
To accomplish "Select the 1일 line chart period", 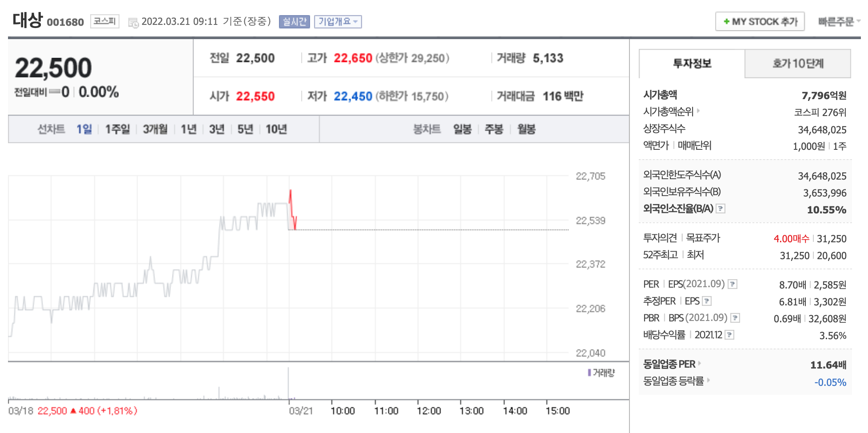I will 84,129.
